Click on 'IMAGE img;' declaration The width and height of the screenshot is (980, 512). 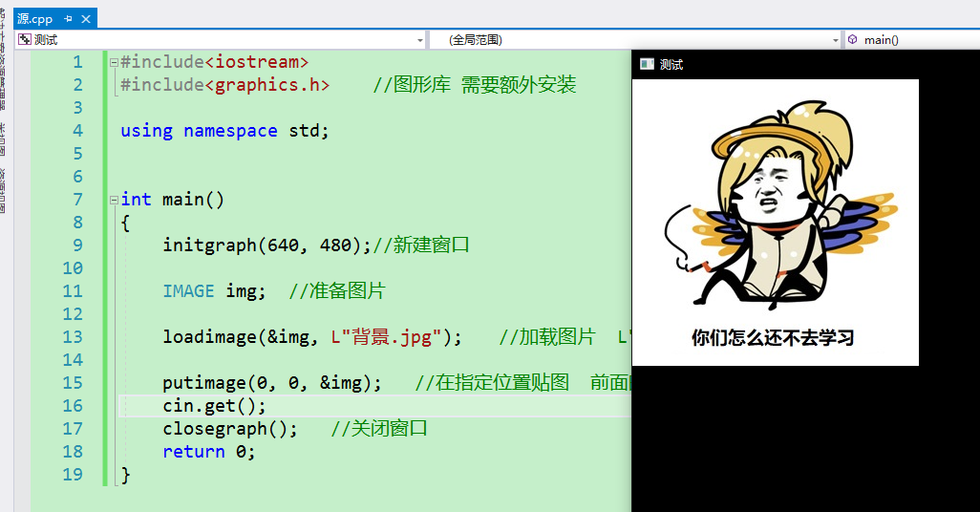click(214, 290)
